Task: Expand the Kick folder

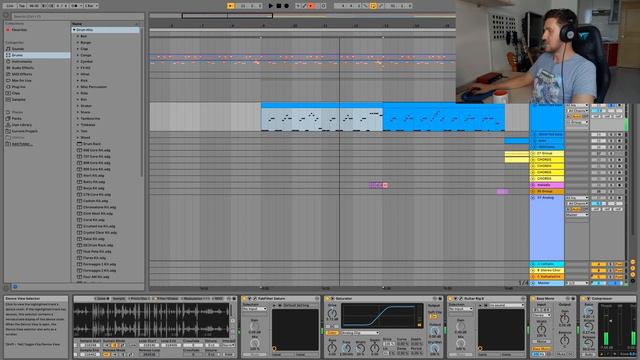Action: tap(78, 80)
